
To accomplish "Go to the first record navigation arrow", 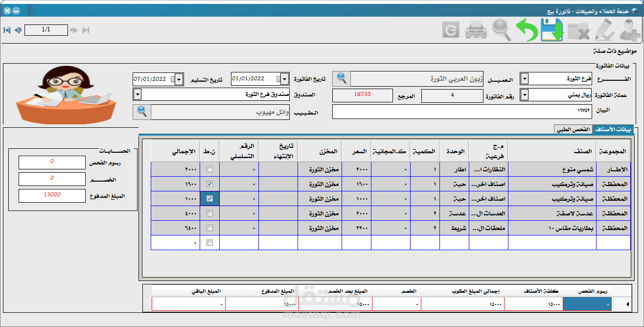I will pyautogui.click(x=7, y=30).
